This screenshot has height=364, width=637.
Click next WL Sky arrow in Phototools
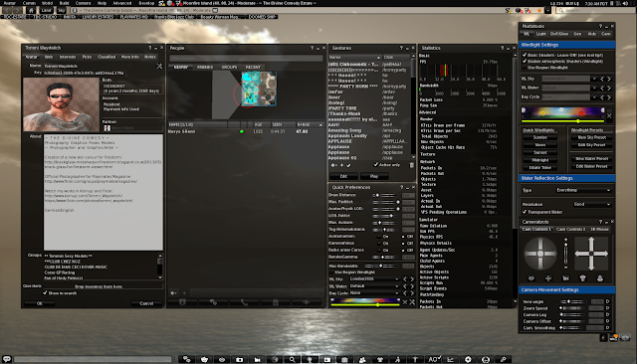(608, 79)
